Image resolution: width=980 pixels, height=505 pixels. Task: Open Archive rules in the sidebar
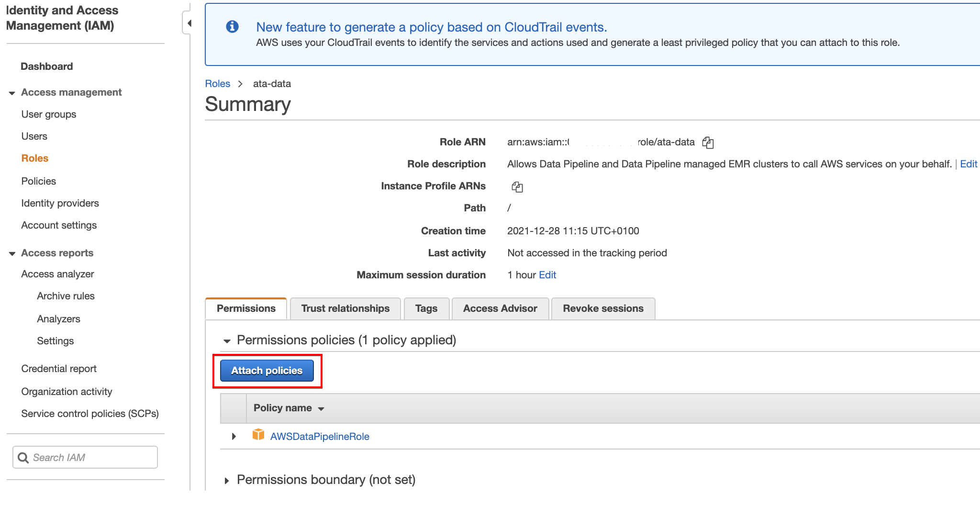(x=66, y=296)
